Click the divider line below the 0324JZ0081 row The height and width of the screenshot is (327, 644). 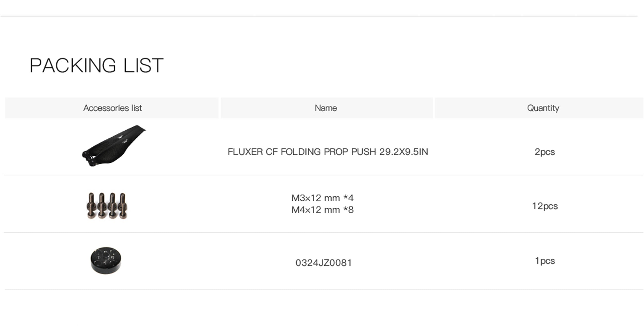click(324, 289)
